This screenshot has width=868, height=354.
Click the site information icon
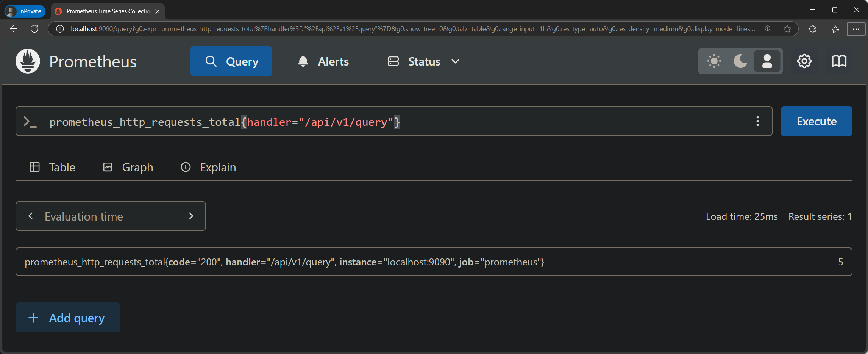coord(60,29)
